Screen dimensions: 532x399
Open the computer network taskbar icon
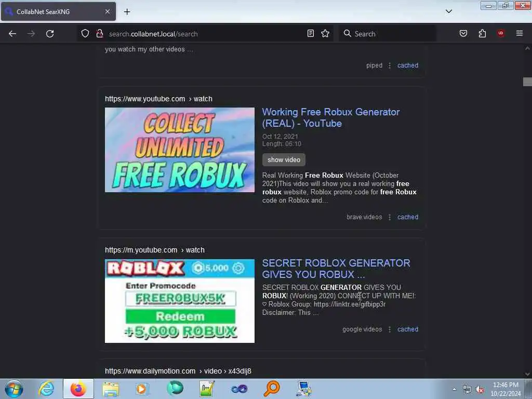click(x=303, y=389)
